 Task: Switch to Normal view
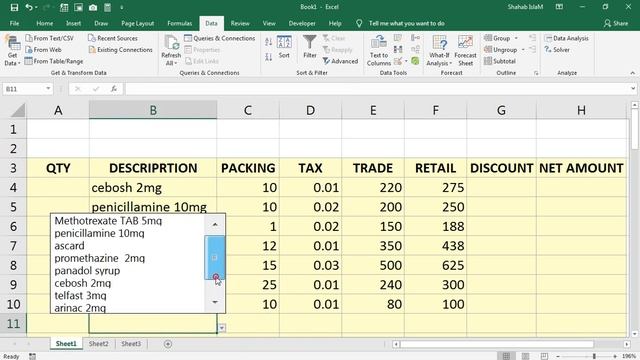tap(507, 356)
